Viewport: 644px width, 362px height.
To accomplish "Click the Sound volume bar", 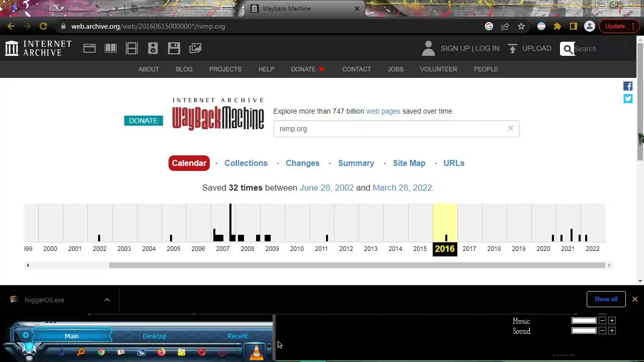I will click(584, 331).
